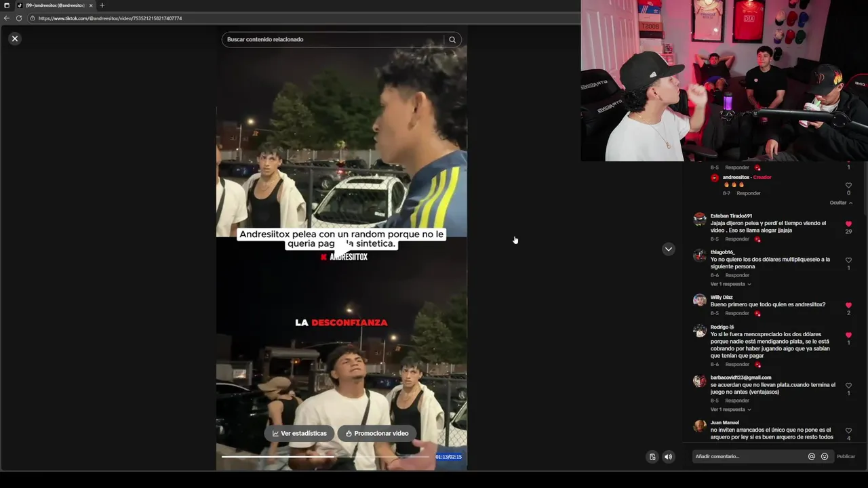Click 'Responder' under barbacovid123's comment
868x488 pixels.
737,401
